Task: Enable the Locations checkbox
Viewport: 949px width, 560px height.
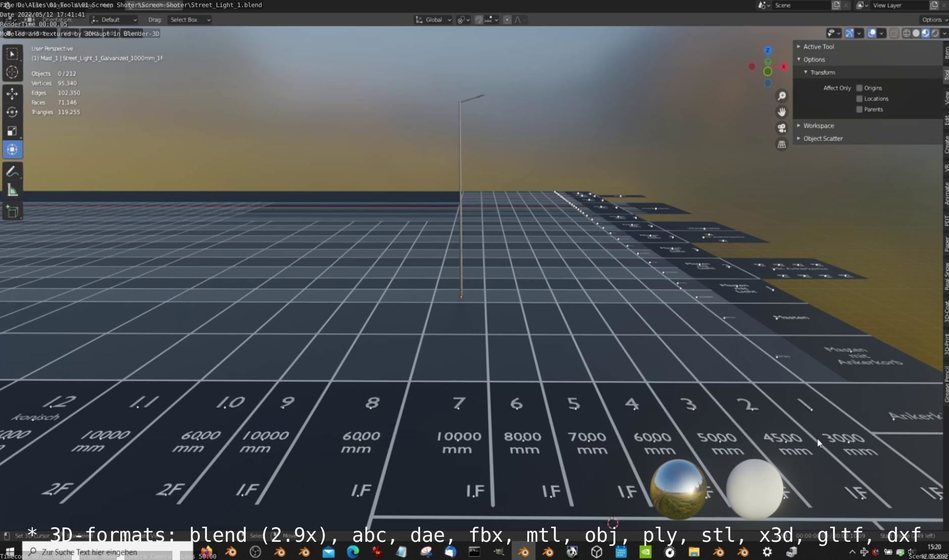Action: [x=859, y=99]
